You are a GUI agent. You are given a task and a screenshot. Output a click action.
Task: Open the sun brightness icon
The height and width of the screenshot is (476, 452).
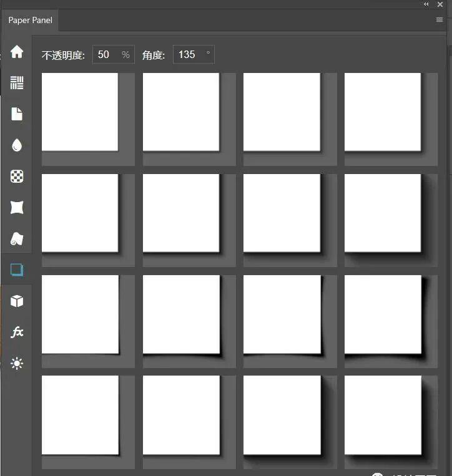(17, 363)
